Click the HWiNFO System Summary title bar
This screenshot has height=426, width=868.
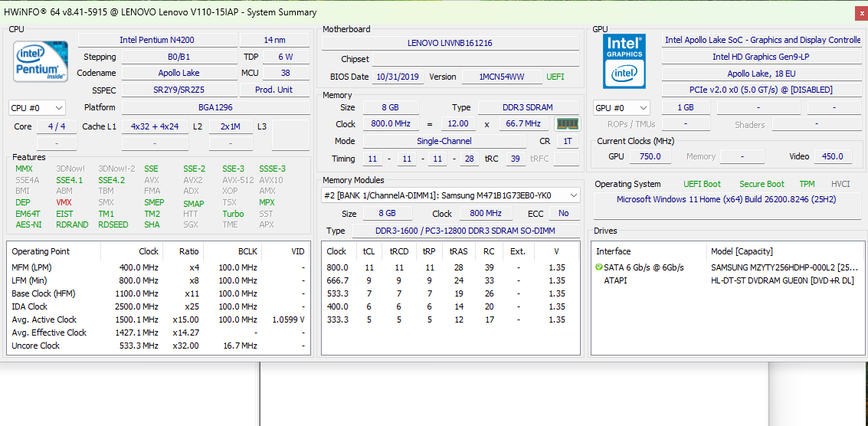[x=434, y=12]
